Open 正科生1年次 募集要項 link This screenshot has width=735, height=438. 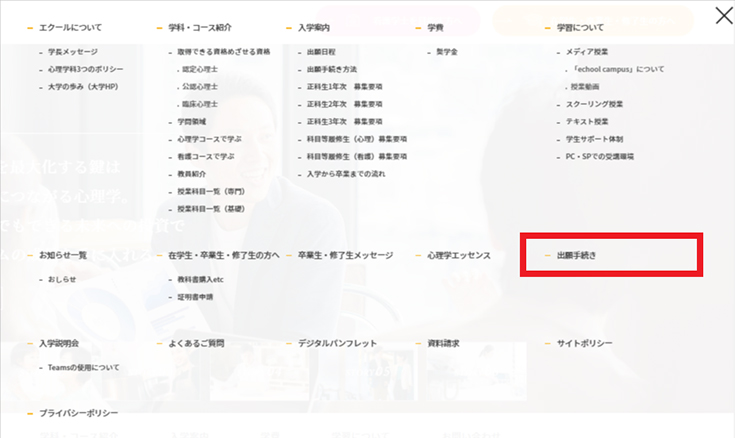coord(345,86)
